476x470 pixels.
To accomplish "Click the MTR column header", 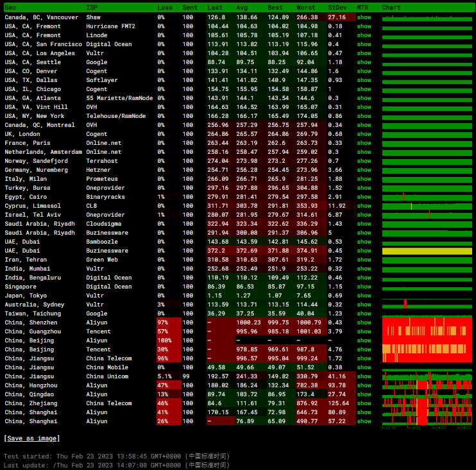I will coord(362,8).
